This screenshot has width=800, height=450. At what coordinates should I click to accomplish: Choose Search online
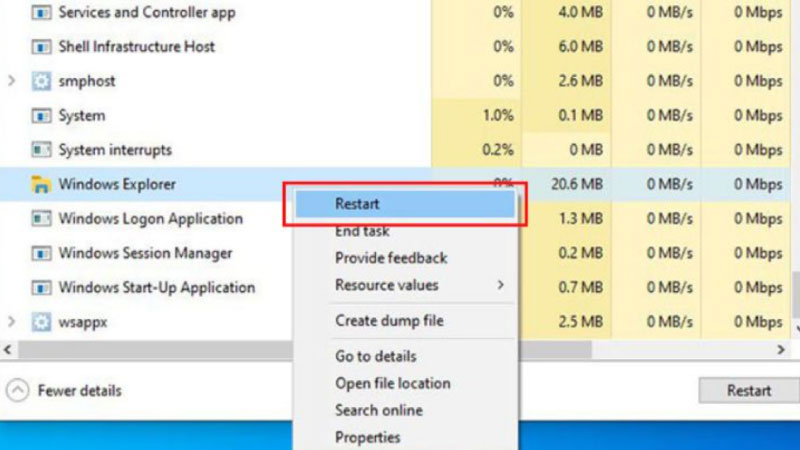tap(379, 410)
